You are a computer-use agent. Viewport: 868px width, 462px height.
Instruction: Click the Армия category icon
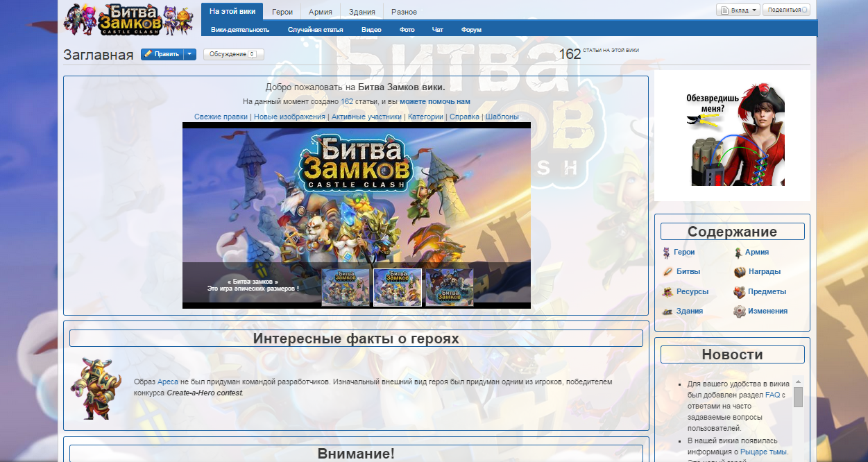(x=739, y=253)
